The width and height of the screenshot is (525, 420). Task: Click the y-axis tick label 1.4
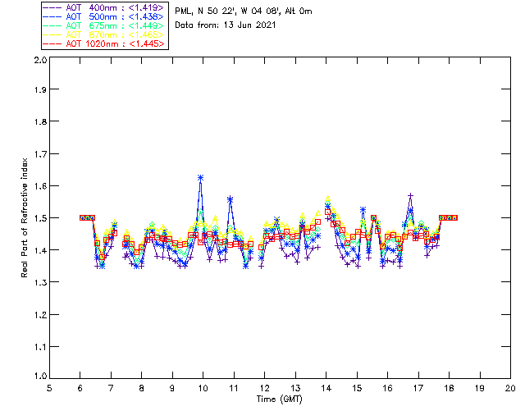click(40, 250)
